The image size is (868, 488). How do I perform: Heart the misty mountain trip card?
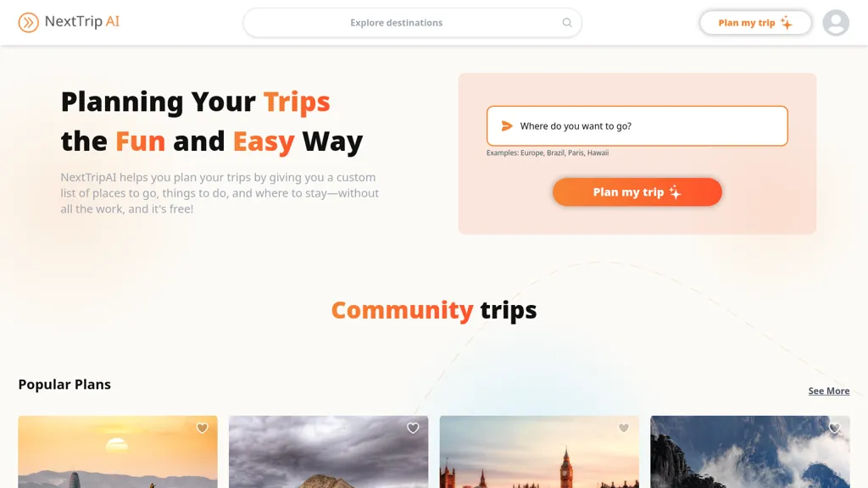coord(834,429)
